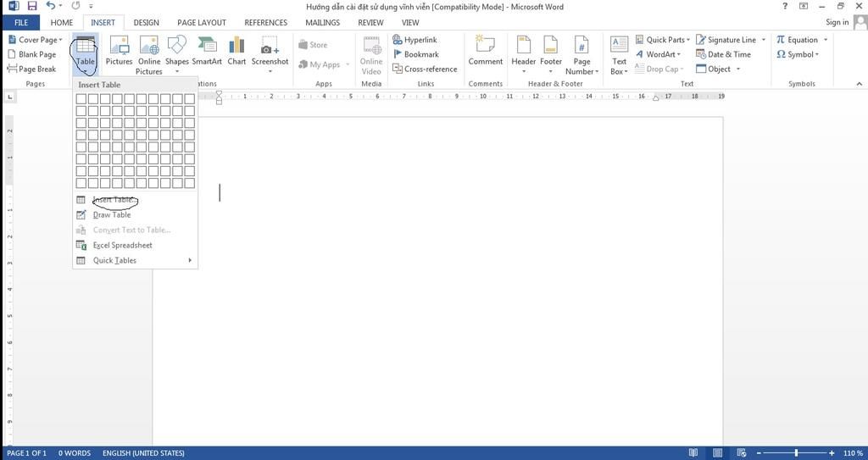Switch to the PAGE LAYOUT tab

(201, 23)
